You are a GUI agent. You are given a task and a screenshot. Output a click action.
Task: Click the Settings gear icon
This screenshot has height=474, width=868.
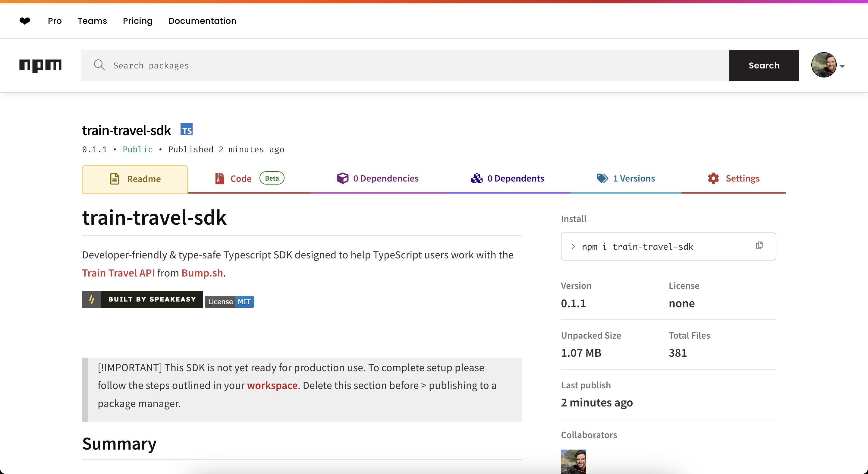coord(713,178)
